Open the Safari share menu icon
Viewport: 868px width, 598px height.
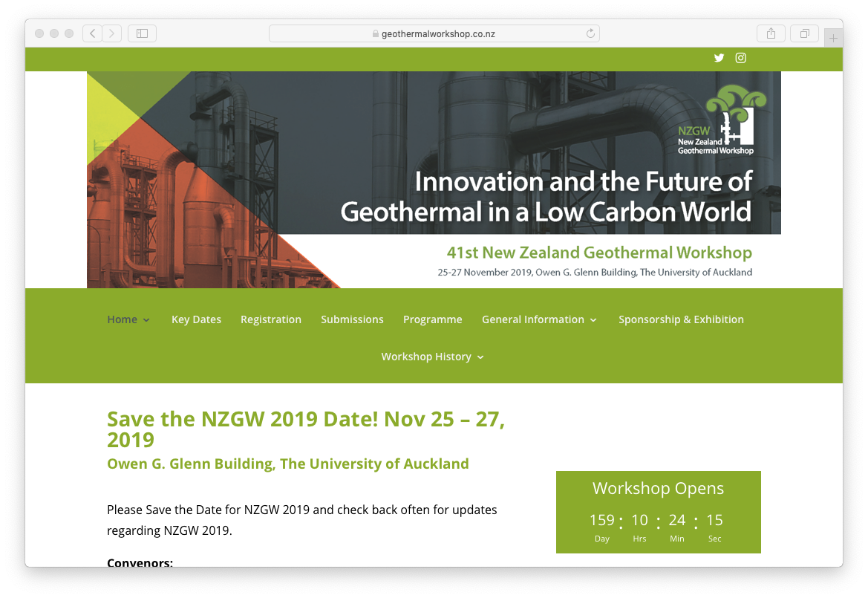[x=771, y=33]
